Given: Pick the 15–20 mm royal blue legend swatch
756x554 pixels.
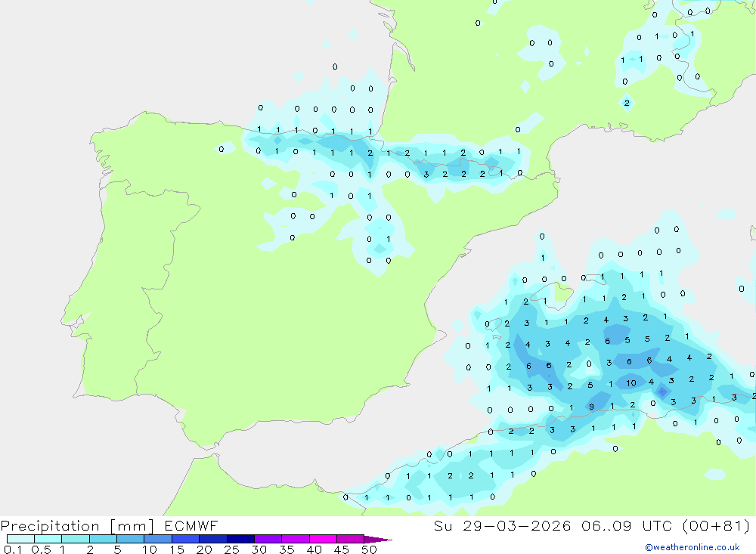Looking at the screenshot, I should [x=186, y=539].
